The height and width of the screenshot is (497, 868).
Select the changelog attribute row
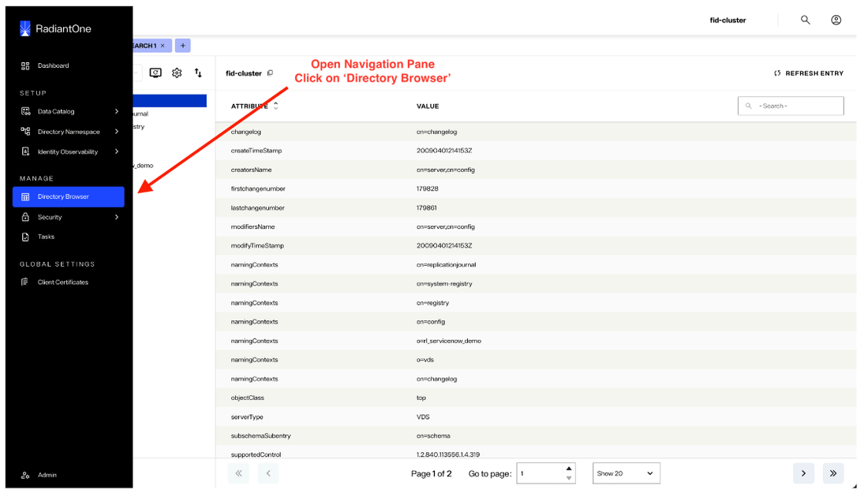[x=536, y=132]
